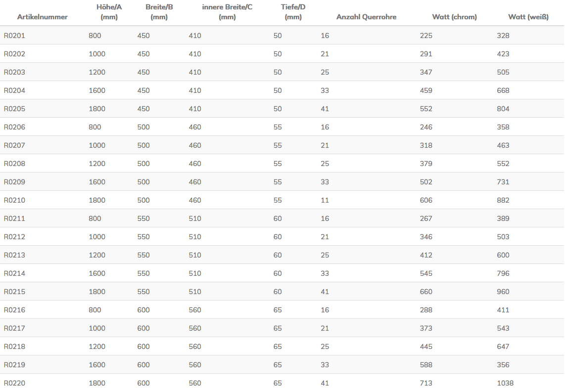Viewport: 565px width, 392px height.
Task: Click the Breite/B (mm) header
Action: click(159, 12)
